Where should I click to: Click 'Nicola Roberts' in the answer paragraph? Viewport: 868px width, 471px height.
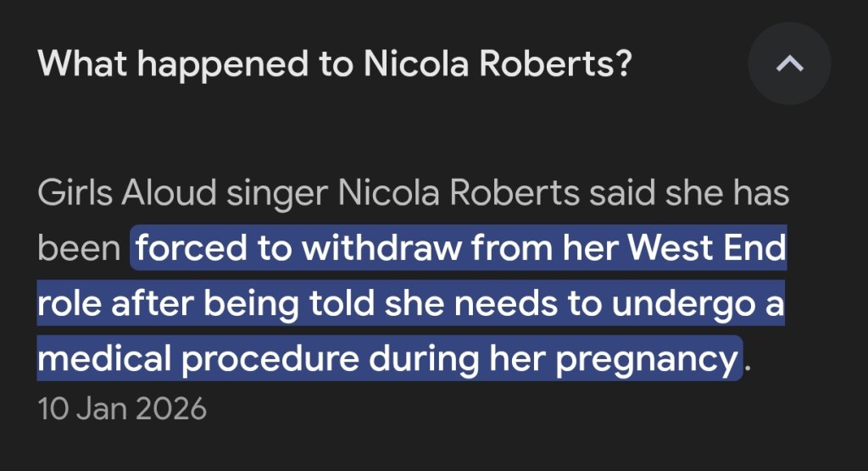[459, 194]
